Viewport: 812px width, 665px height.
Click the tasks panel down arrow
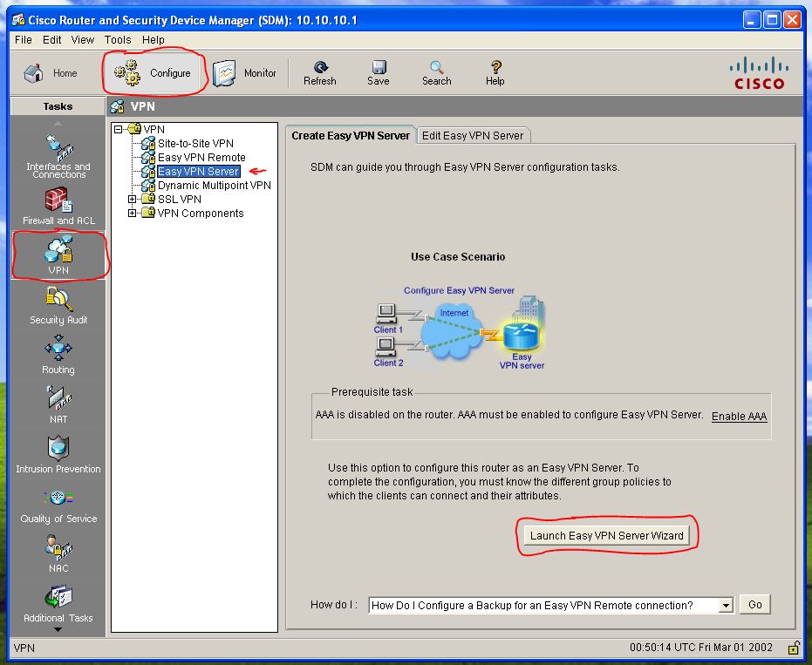click(58, 630)
